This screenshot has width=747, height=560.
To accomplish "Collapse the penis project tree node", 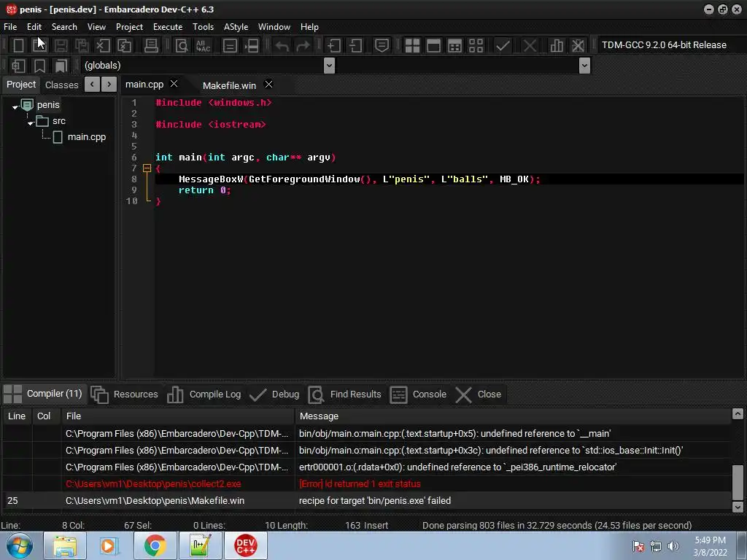I will 15,106.
